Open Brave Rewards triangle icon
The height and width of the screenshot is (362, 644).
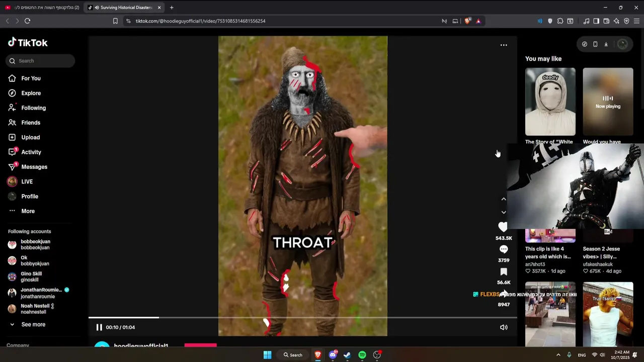pos(478,21)
